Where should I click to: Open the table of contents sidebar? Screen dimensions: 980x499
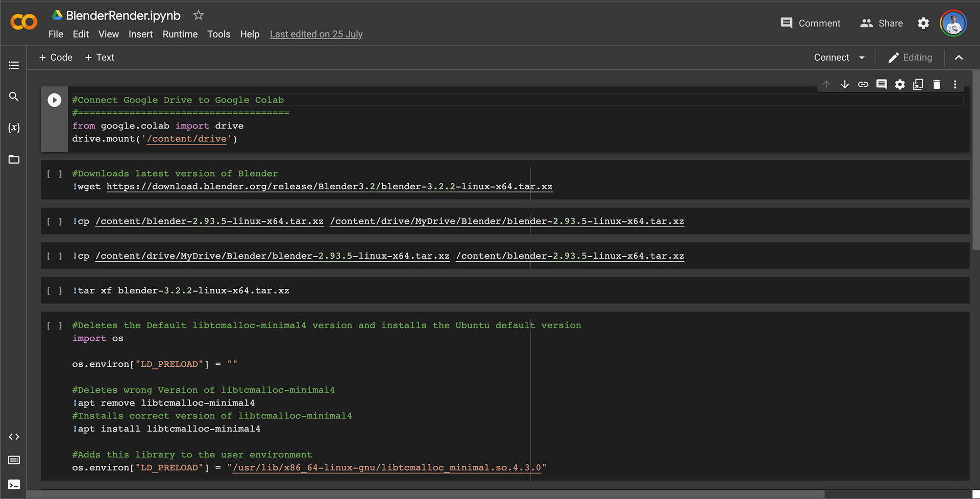(x=14, y=65)
